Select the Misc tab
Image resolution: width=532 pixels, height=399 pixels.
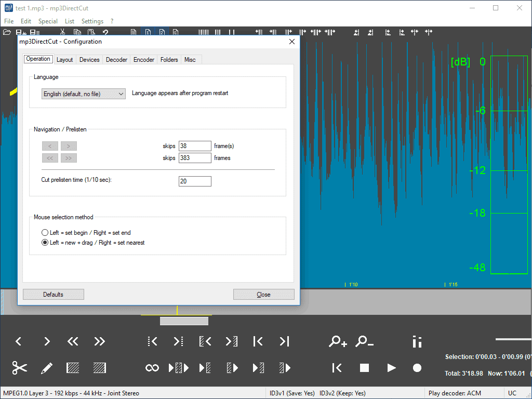[x=190, y=60]
